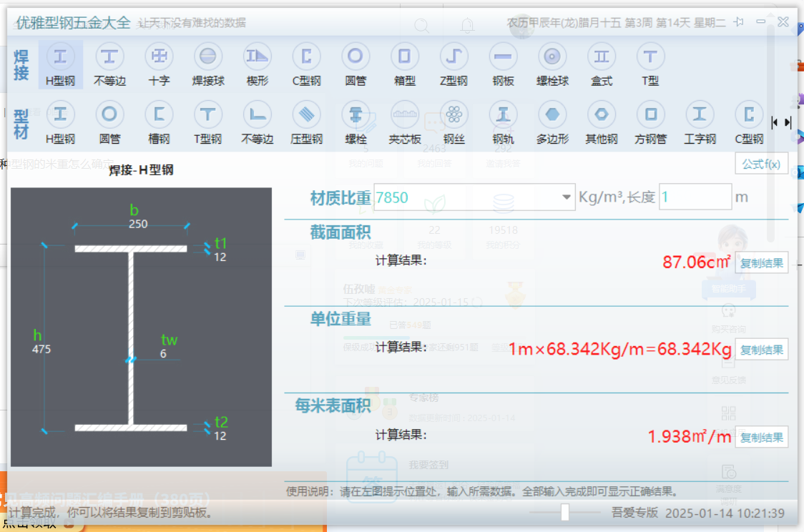Select the 方钢管 profile

tap(650, 123)
